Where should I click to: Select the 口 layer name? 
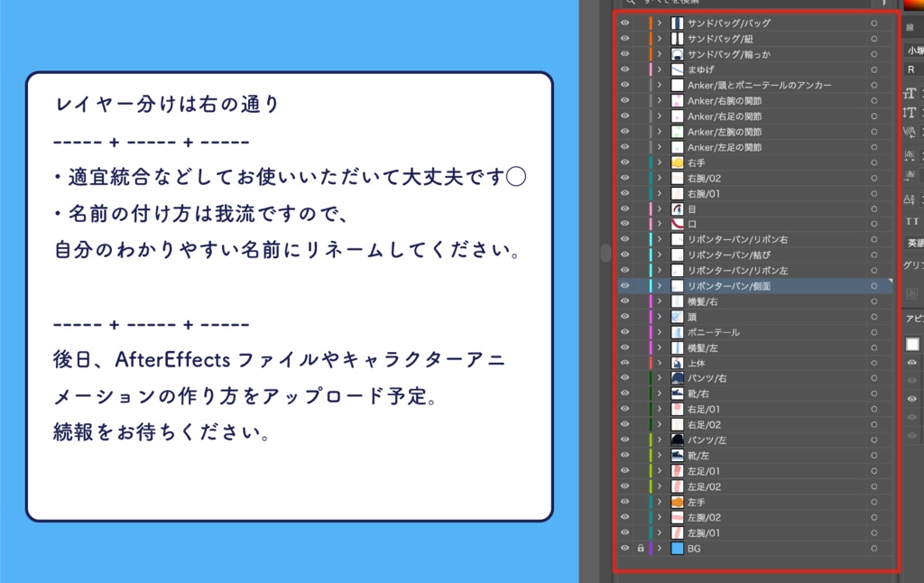click(692, 224)
